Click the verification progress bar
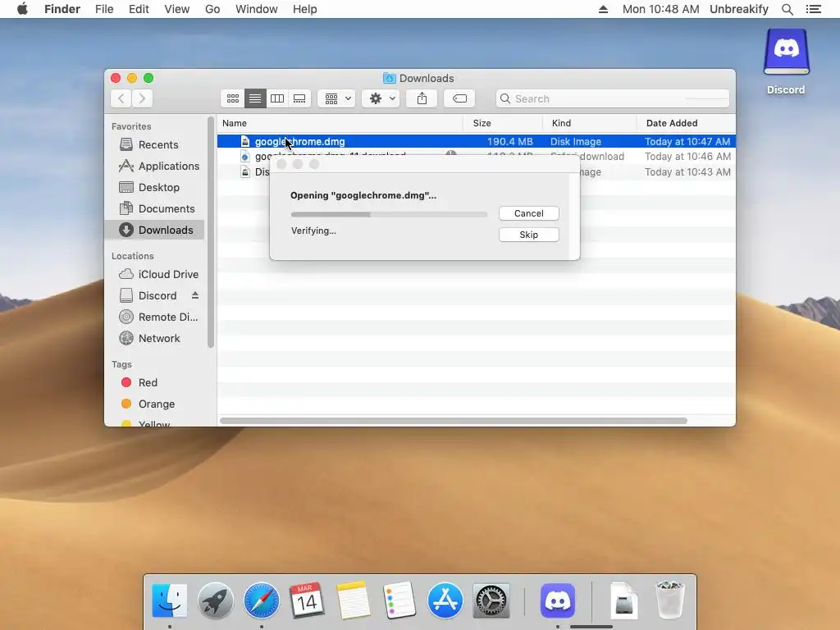This screenshot has width=840, height=630. point(389,214)
